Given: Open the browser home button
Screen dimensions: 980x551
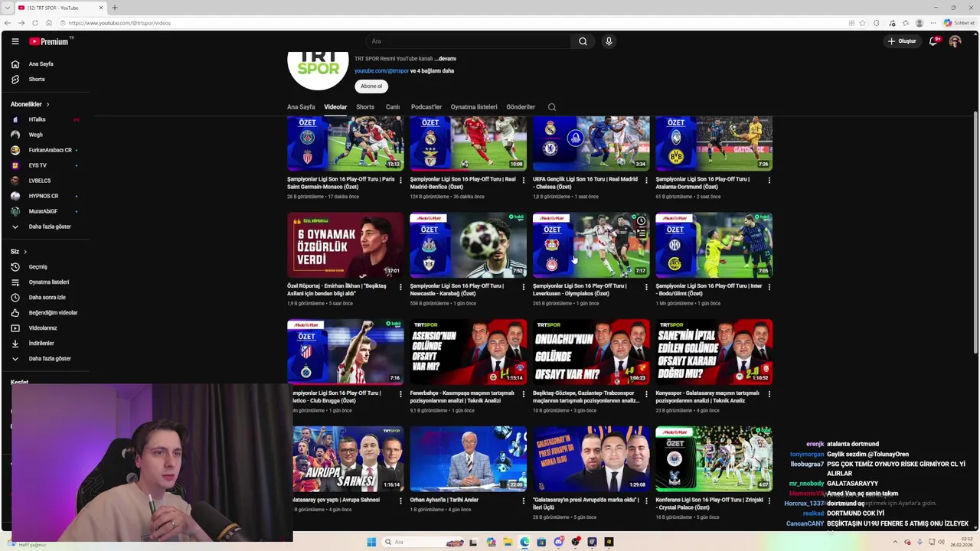Looking at the screenshot, I should (48, 23).
